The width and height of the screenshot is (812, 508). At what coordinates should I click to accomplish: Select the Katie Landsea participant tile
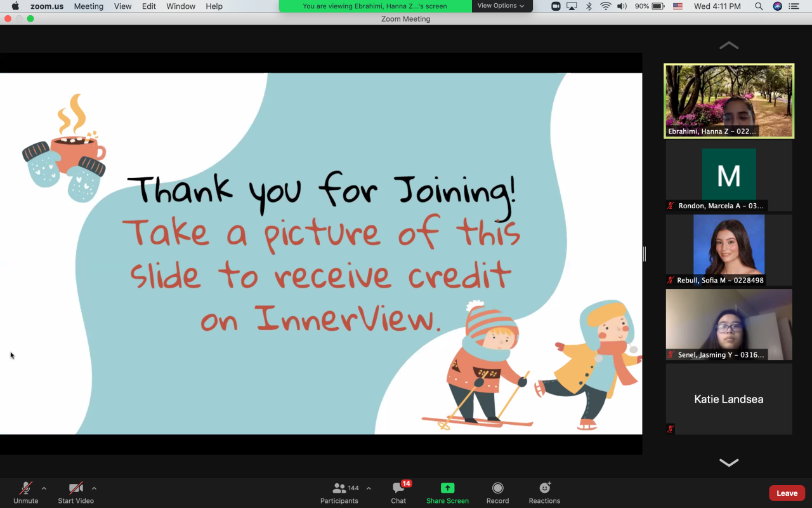(729, 399)
